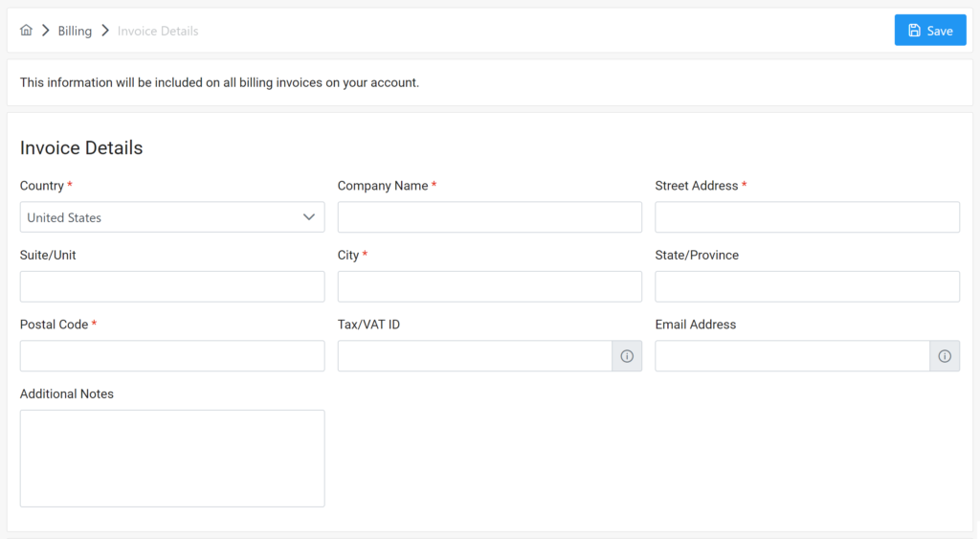
Task: Save the invoice details
Action: point(929,31)
